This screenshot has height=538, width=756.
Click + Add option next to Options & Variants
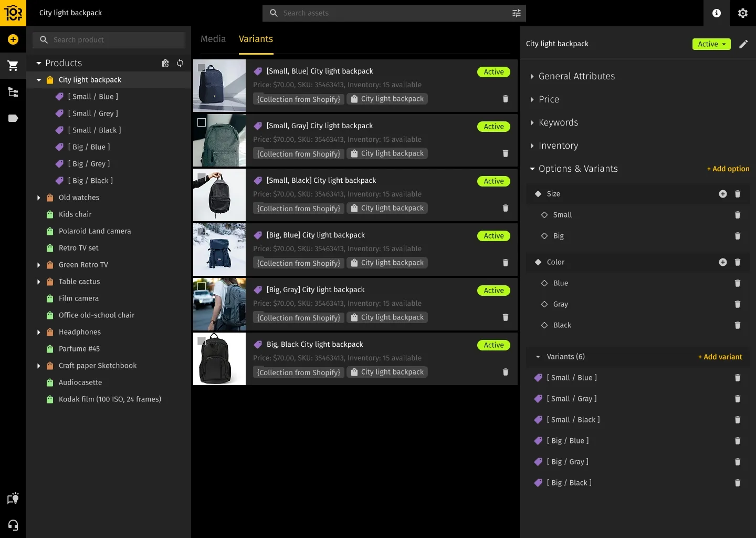click(x=728, y=169)
